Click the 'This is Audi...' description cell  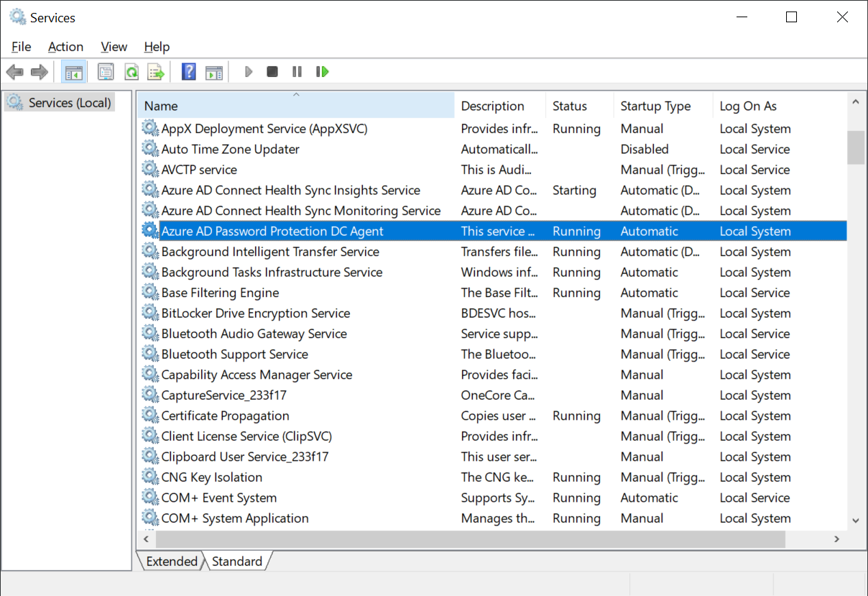pos(497,170)
